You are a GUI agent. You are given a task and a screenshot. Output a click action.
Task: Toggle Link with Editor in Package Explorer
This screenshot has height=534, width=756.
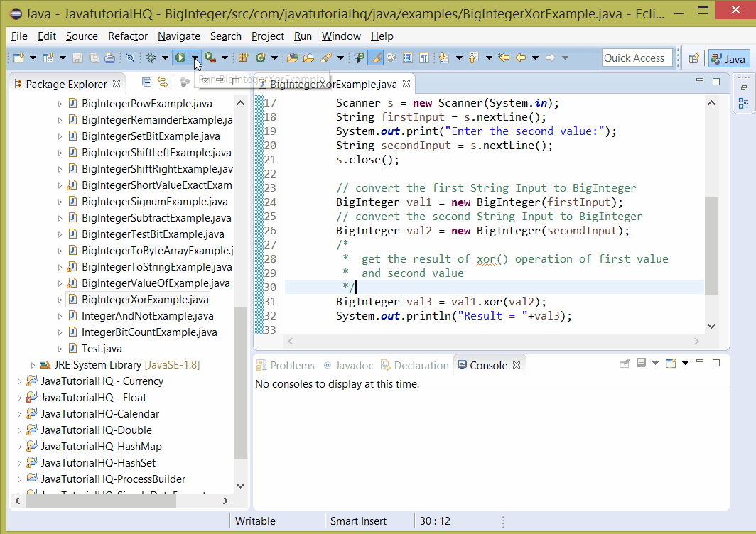coord(162,82)
